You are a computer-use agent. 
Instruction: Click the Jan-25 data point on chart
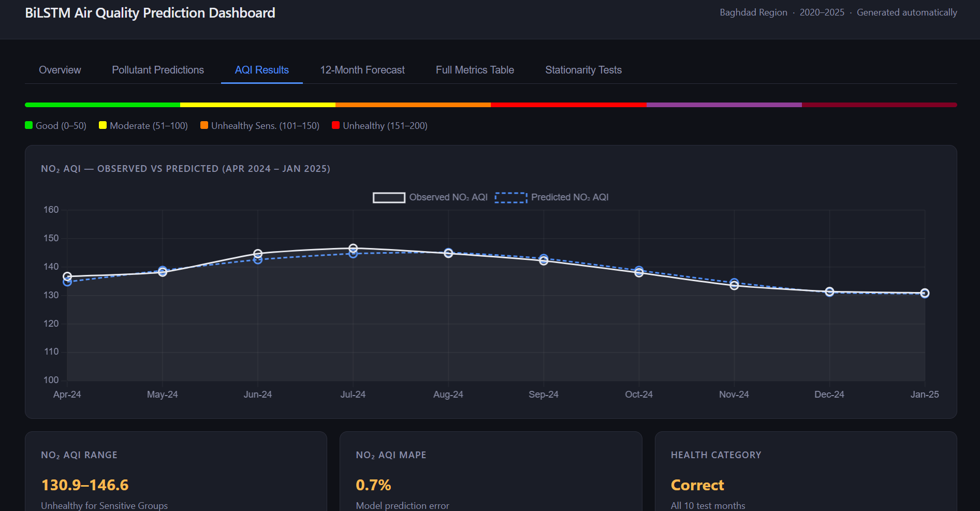click(x=925, y=293)
